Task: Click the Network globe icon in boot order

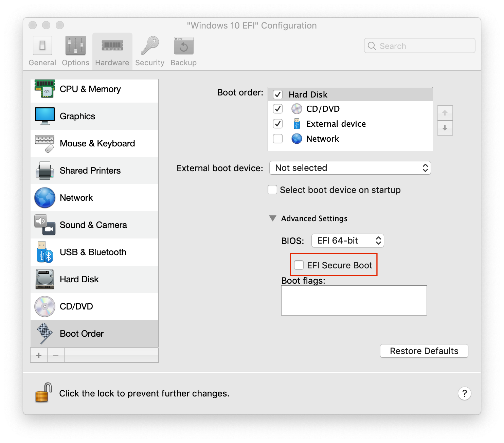Action: 297,139
